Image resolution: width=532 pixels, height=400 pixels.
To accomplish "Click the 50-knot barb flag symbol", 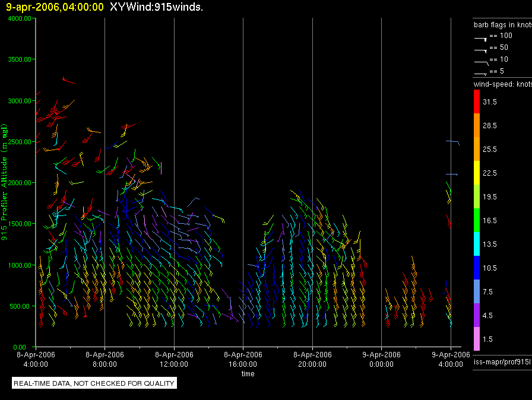I will [480, 50].
